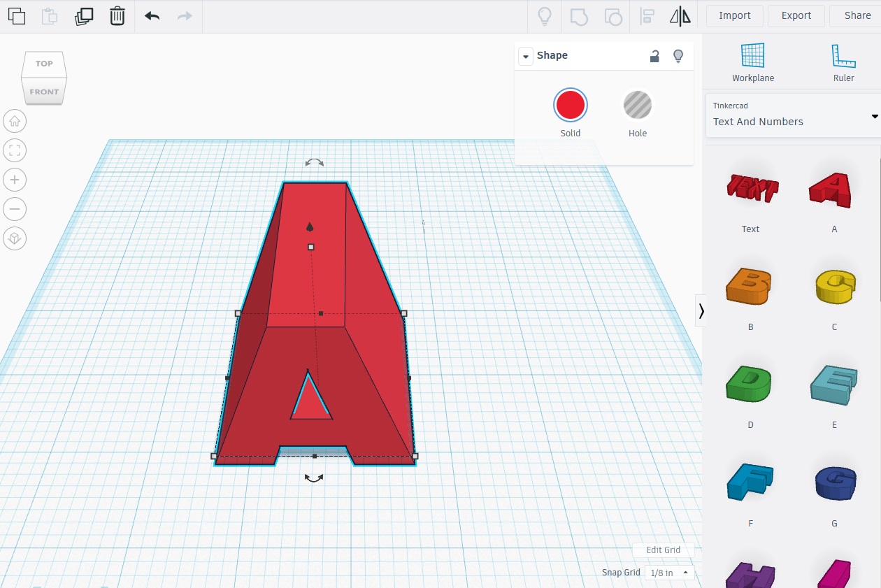Click the left edge midpoint handle of A
This screenshot has height=588, width=881.
[227, 378]
